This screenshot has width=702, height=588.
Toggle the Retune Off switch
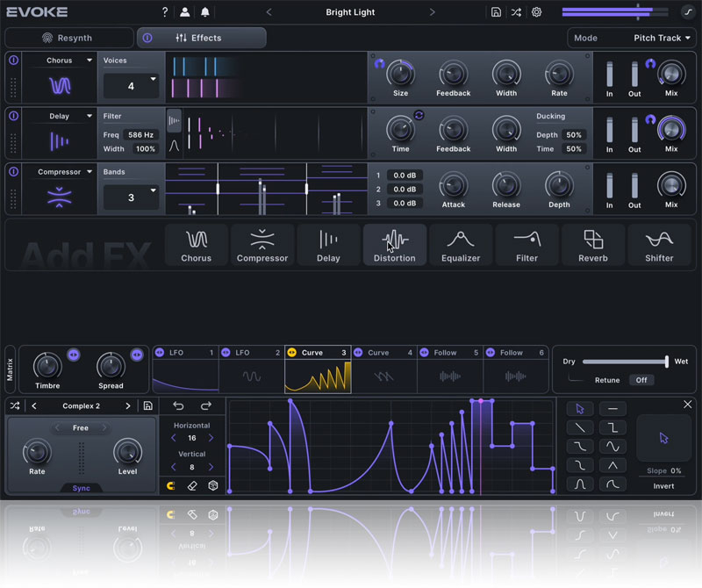coord(641,380)
